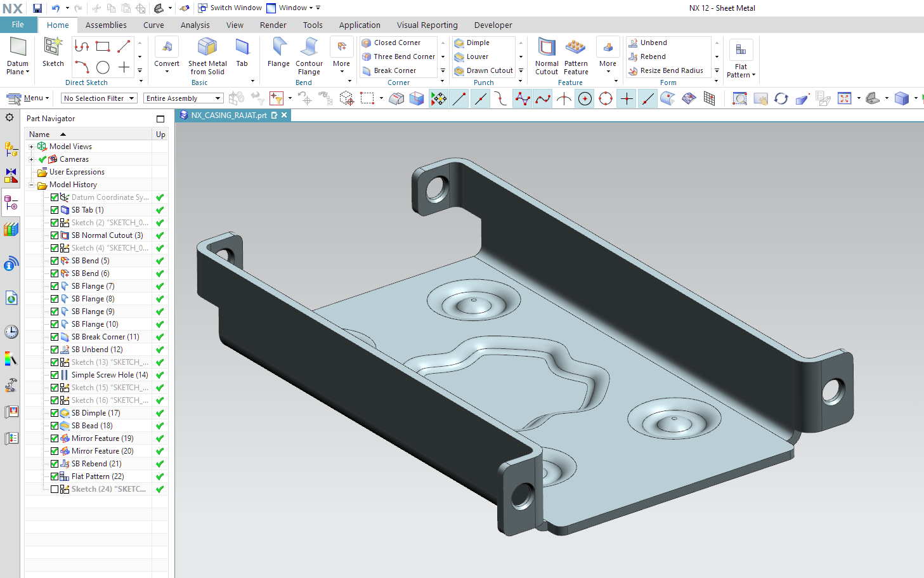Enable the Sketch (24) checkbox
This screenshot has width=924, height=578.
tap(55, 489)
